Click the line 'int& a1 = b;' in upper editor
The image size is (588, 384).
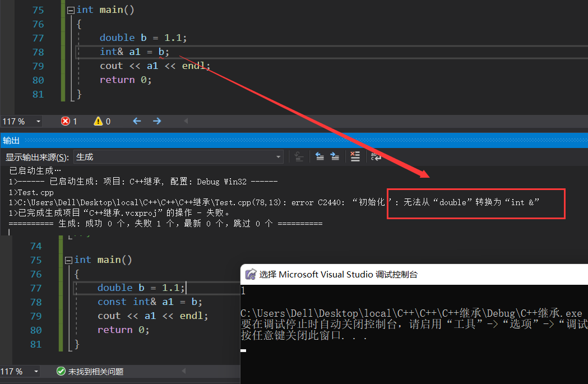(135, 52)
